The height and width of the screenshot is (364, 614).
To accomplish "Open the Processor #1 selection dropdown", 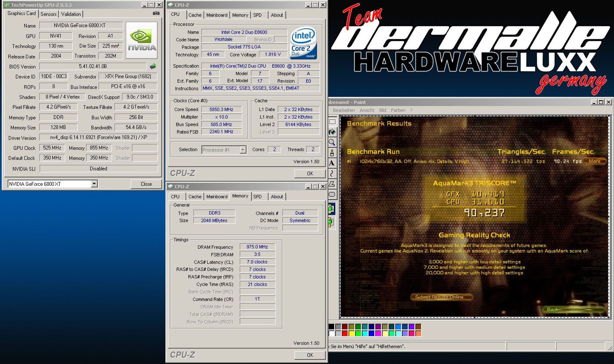I will tap(243, 149).
